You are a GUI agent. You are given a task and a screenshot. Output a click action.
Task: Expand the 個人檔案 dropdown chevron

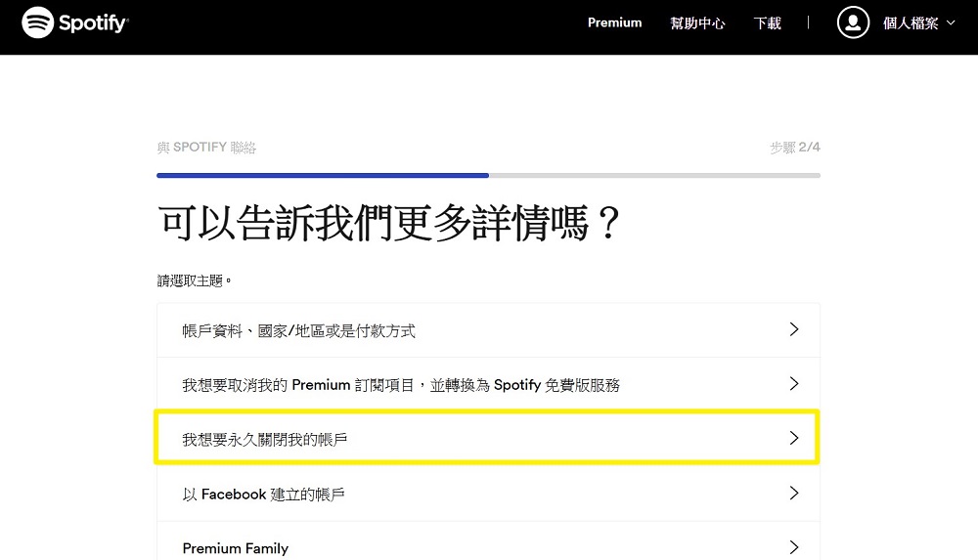coord(951,22)
